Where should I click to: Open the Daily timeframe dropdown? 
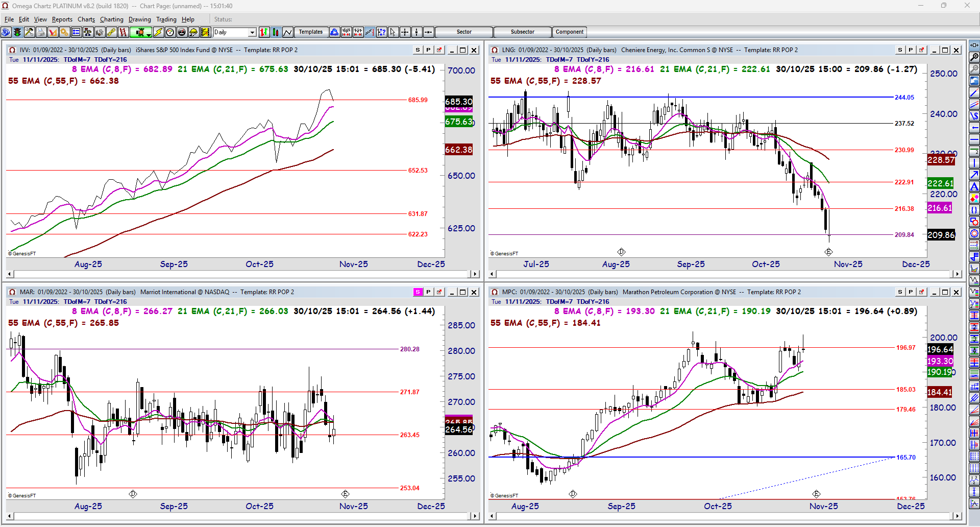pyautogui.click(x=252, y=32)
